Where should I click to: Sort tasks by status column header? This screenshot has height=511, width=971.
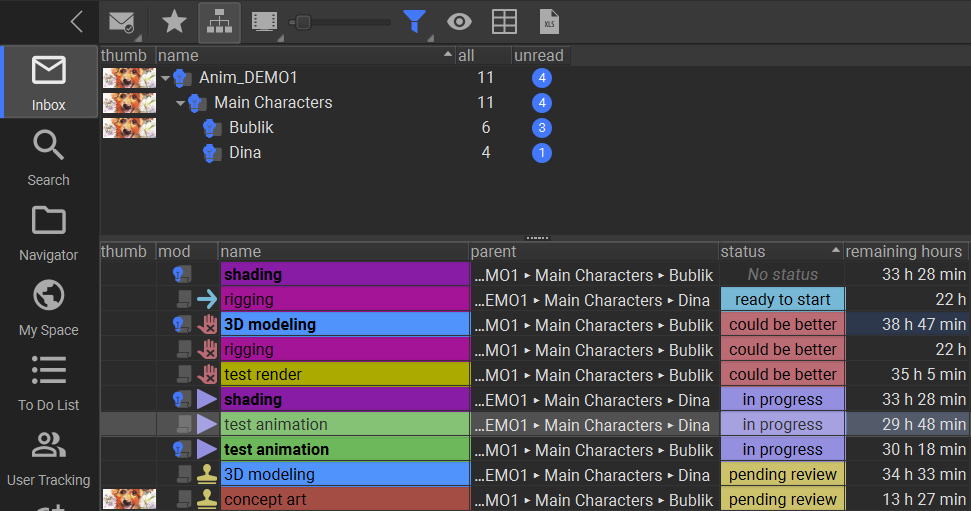tap(781, 251)
